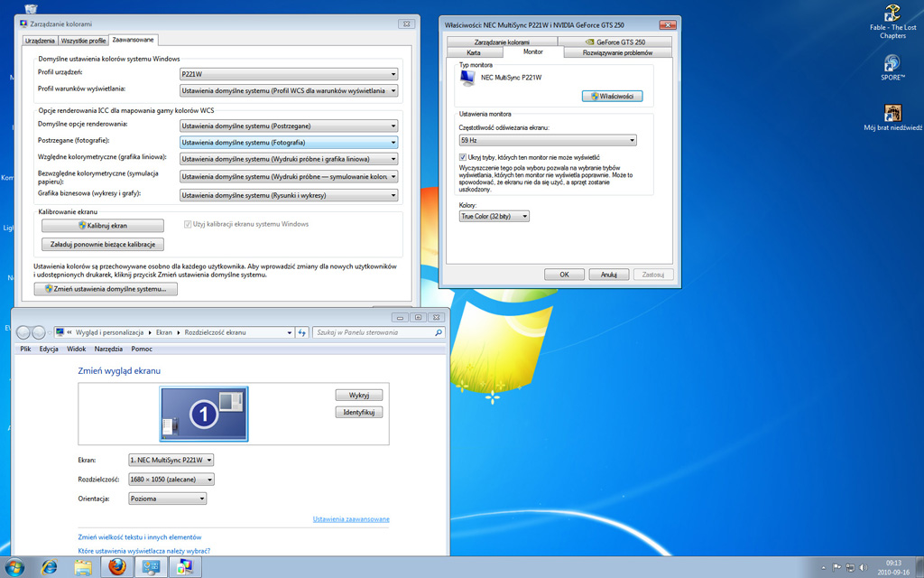Open 'Zmień wielkość tekstu i innych elementów' link

tap(140, 537)
